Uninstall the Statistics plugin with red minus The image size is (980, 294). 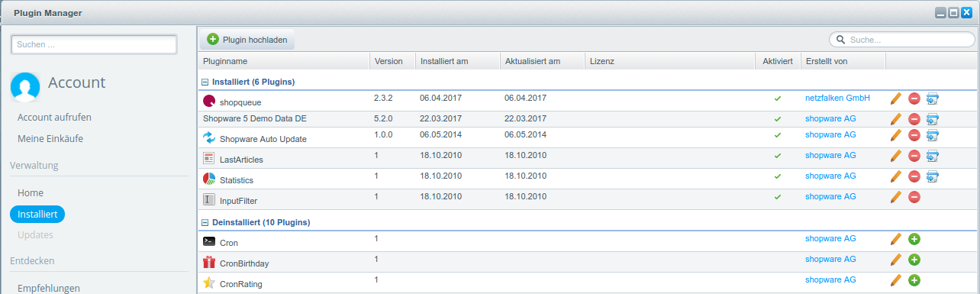coord(914,176)
